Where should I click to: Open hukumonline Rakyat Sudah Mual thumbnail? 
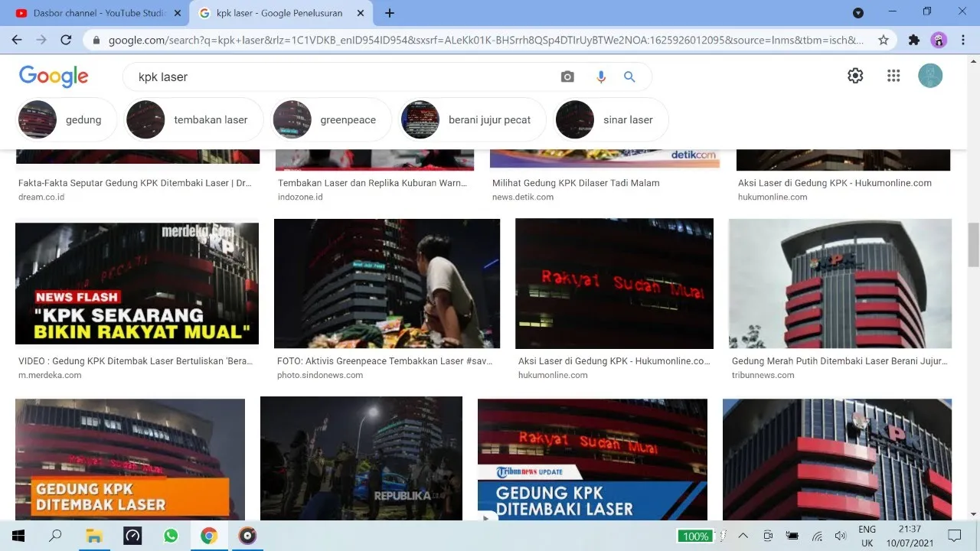coord(614,284)
